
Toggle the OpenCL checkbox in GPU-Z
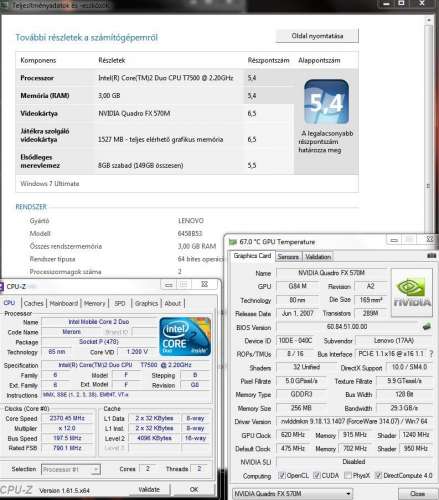tap(281, 475)
